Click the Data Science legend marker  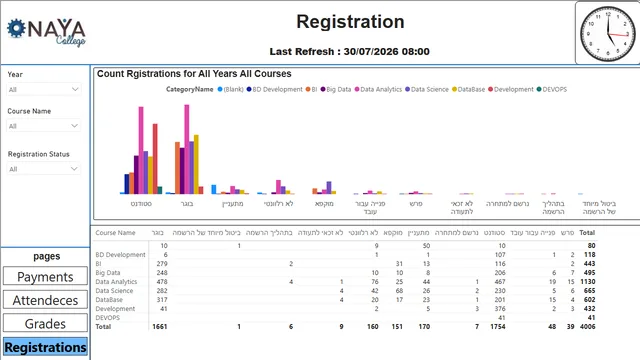click(407, 89)
